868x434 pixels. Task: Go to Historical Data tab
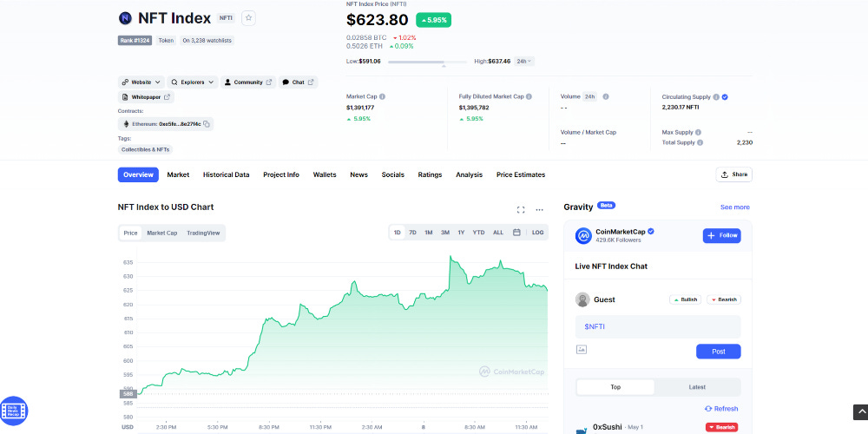point(226,175)
